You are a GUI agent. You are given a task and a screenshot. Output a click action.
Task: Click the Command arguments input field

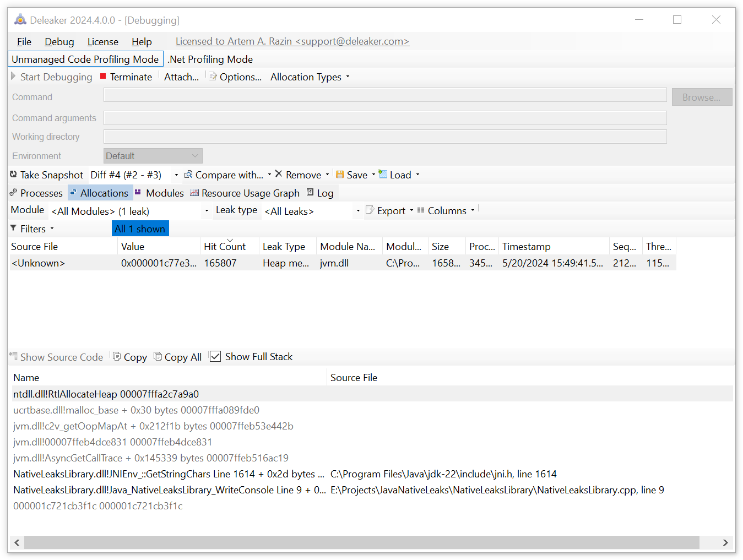click(x=385, y=117)
